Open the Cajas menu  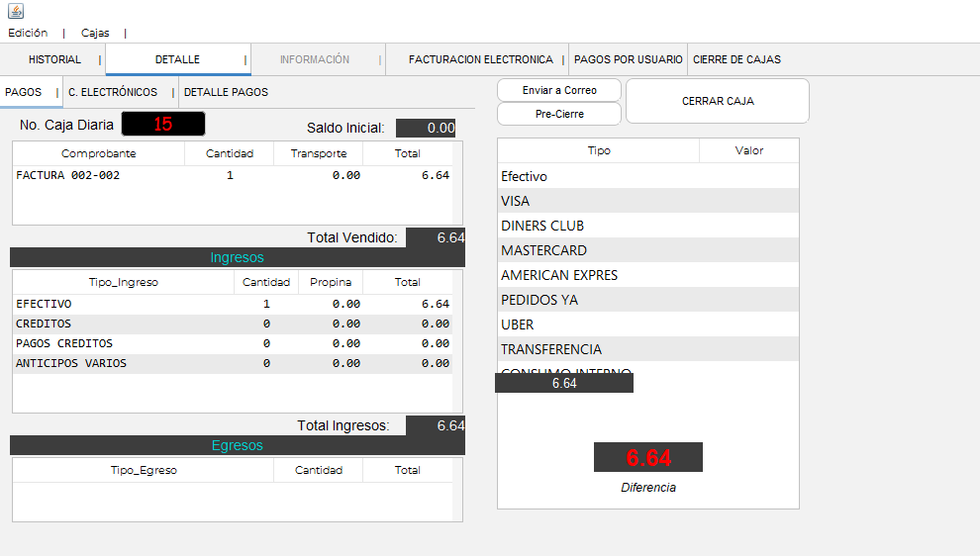(x=95, y=33)
